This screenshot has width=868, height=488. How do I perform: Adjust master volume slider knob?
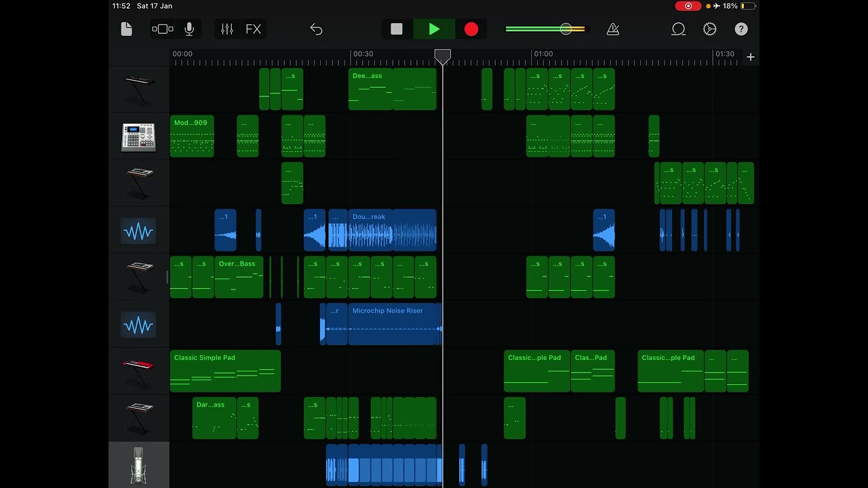click(x=566, y=29)
